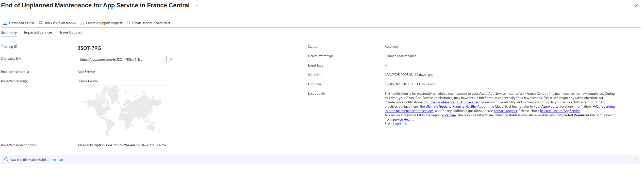
Task: Click the Planned Maintenance event type value
Action: (x=400, y=56)
